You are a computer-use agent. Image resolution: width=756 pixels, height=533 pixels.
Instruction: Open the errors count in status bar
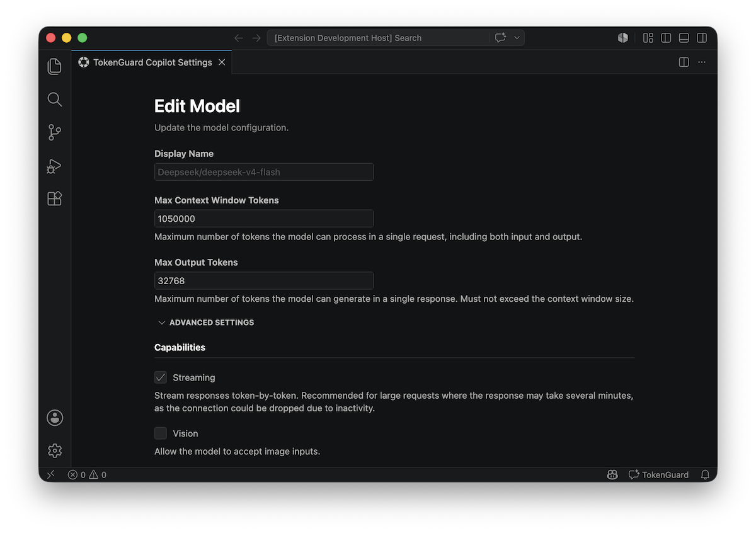click(x=77, y=474)
